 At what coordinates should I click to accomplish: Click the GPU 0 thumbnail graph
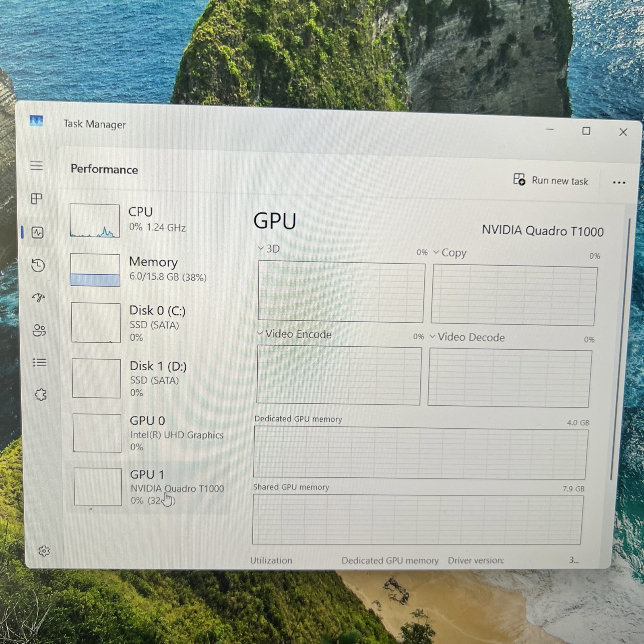pyautogui.click(x=97, y=433)
